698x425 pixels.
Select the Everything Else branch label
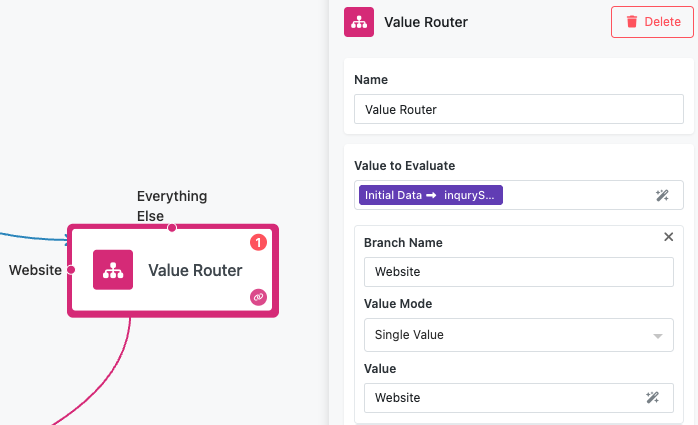coord(172,206)
